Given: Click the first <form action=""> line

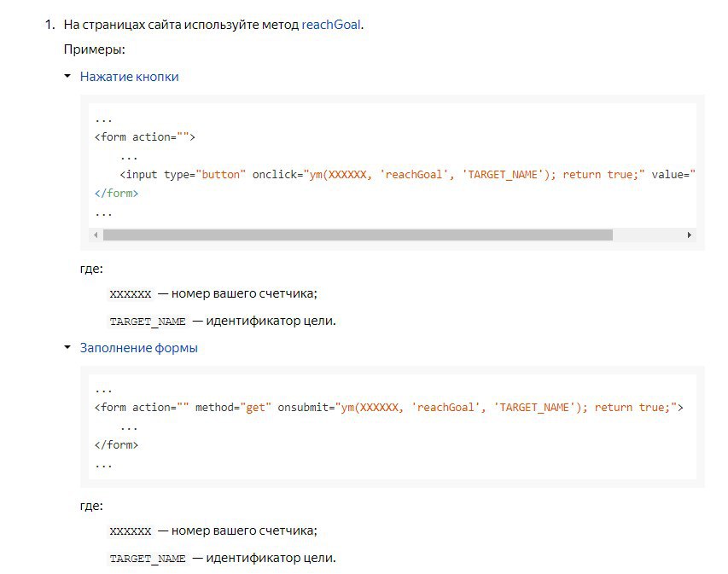Looking at the screenshot, I should pyautogui.click(x=145, y=136).
